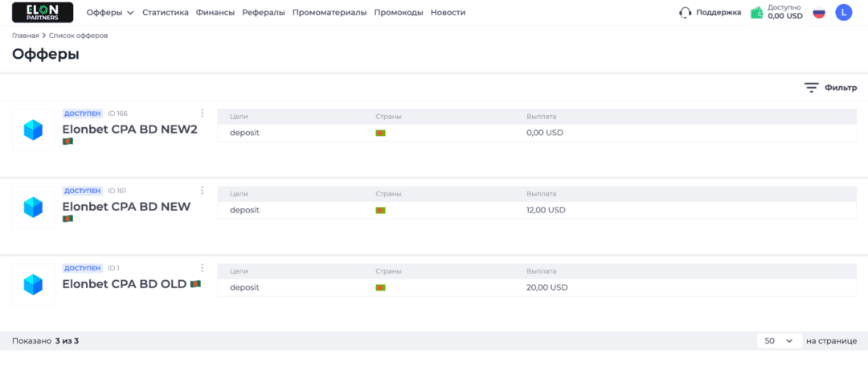This screenshot has width=868, height=383.
Task: Open the Финансы menu item
Action: click(215, 12)
